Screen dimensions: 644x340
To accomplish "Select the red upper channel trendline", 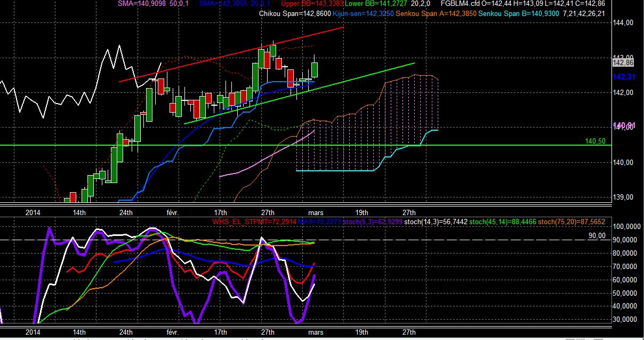I will [x=231, y=54].
